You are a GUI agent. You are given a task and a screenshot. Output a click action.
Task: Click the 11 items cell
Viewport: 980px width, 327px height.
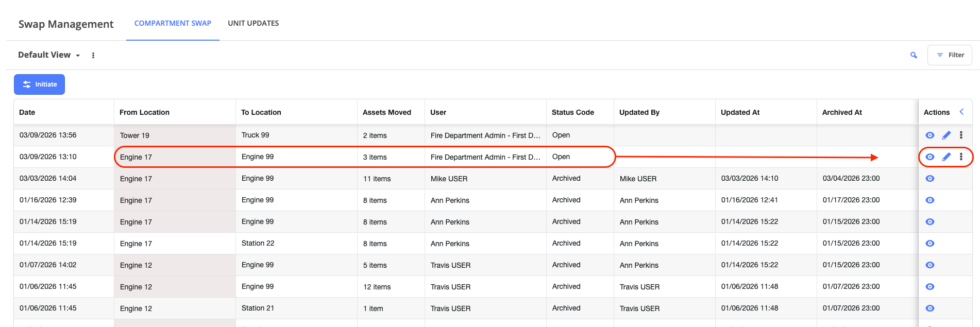(391, 179)
